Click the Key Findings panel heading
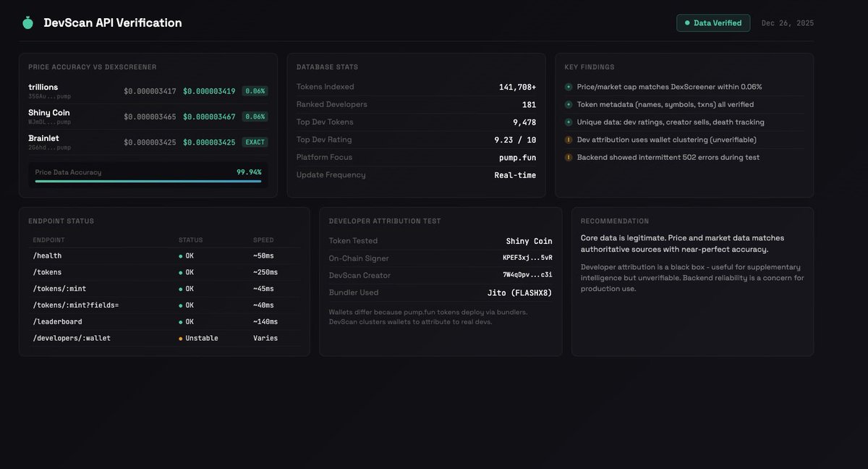The image size is (868, 469). [x=590, y=67]
